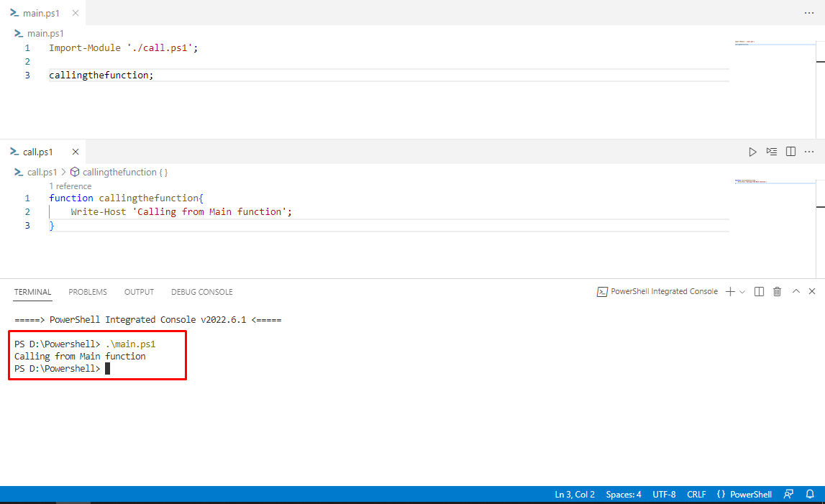Close the terminal panel
Viewport: 825px width, 504px height.
click(x=812, y=291)
